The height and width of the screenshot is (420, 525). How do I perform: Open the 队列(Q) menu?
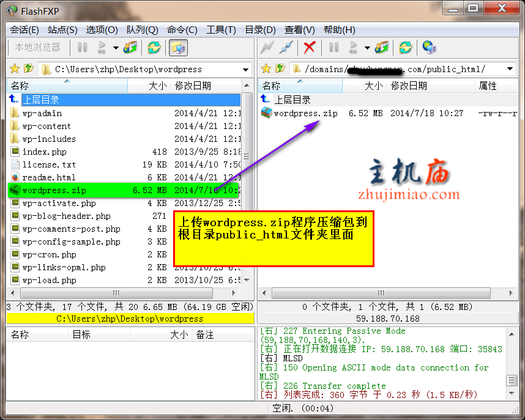pyautogui.click(x=143, y=30)
